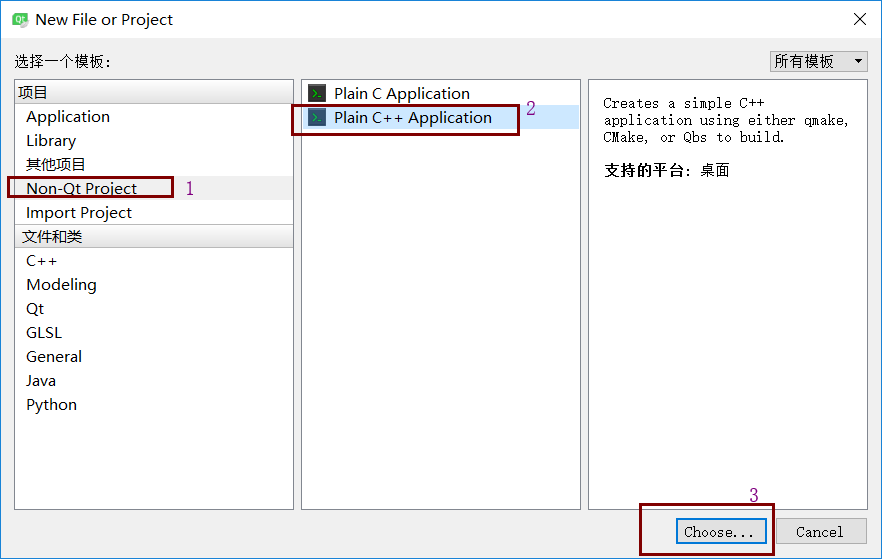Select the Non-Qt Project category

pyautogui.click(x=154, y=188)
